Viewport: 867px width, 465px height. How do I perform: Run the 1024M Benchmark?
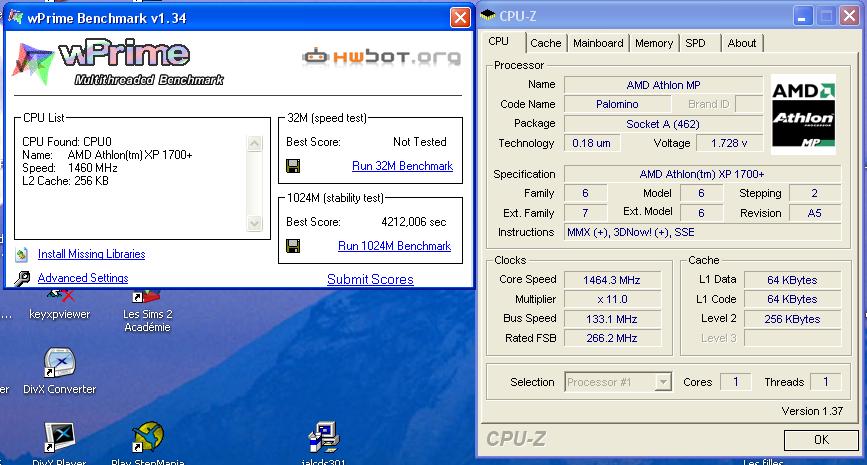[x=394, y=245]
